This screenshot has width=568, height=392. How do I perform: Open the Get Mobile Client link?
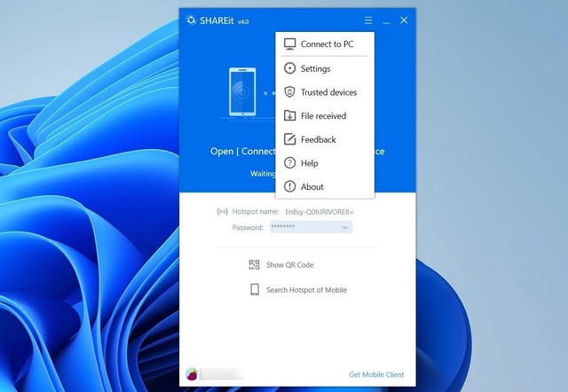click(378, 374)
